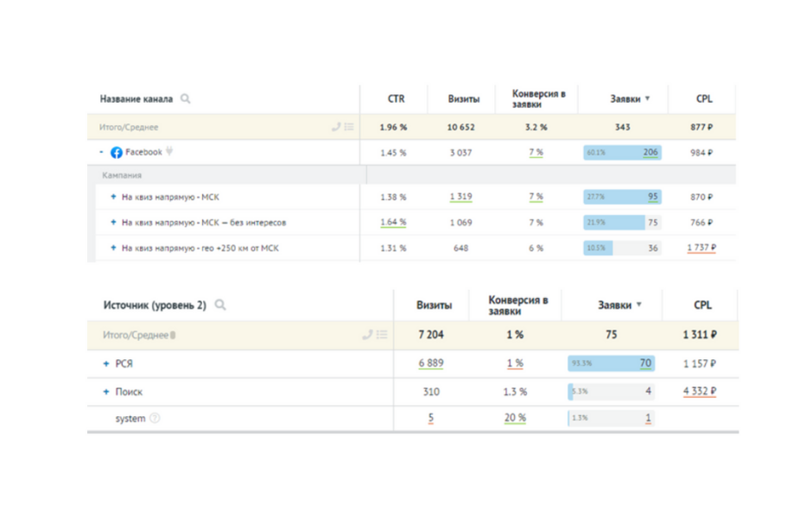
Task: Click the Название канала column header
Action: (136, 98)
